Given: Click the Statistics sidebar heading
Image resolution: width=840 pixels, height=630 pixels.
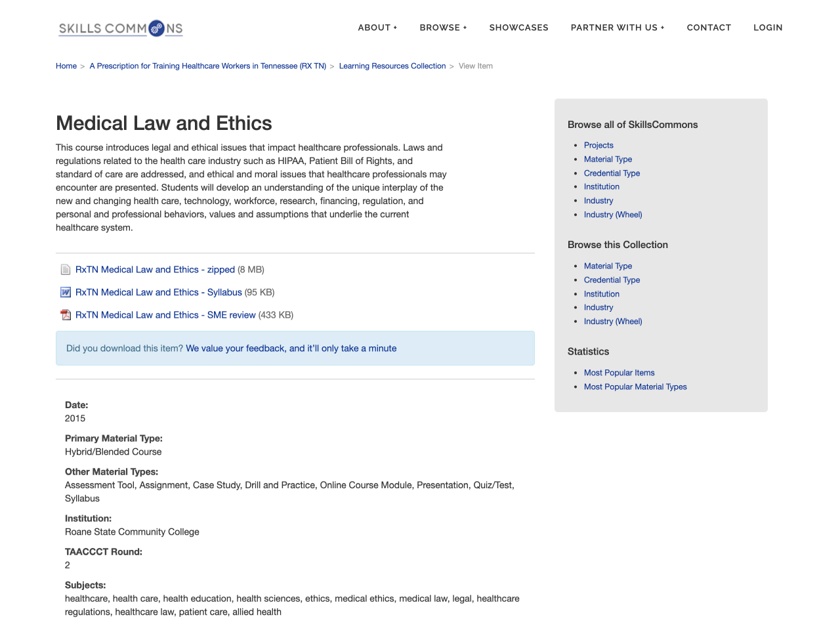Looking at the screenshot, I should click(588, 352).
